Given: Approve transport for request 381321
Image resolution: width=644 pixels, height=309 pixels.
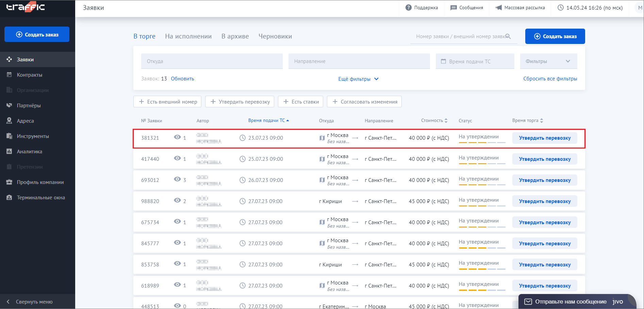Looking at the screenshot, I should 545,138.
